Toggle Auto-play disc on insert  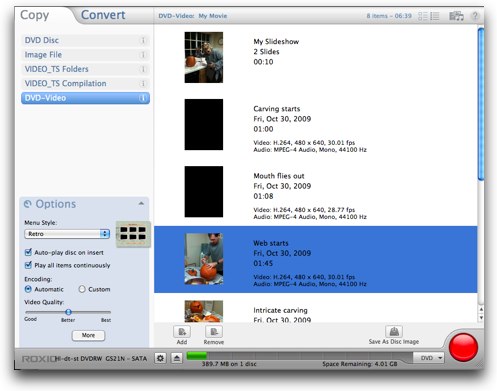pos(28,252)
